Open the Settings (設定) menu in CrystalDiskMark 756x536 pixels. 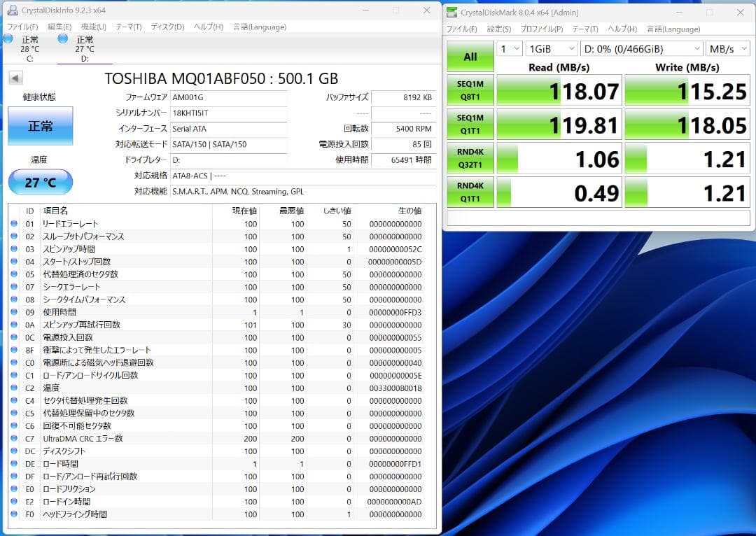click(x=498, y=29)
